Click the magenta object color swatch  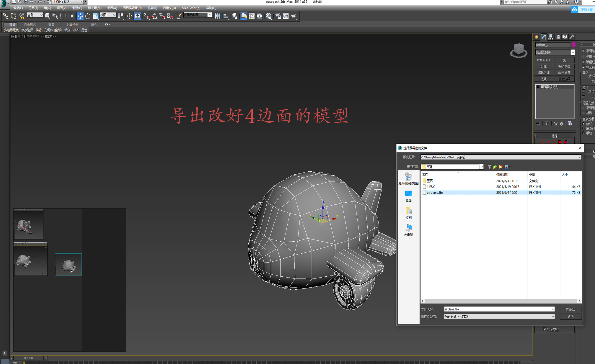[x=574, y=45]
